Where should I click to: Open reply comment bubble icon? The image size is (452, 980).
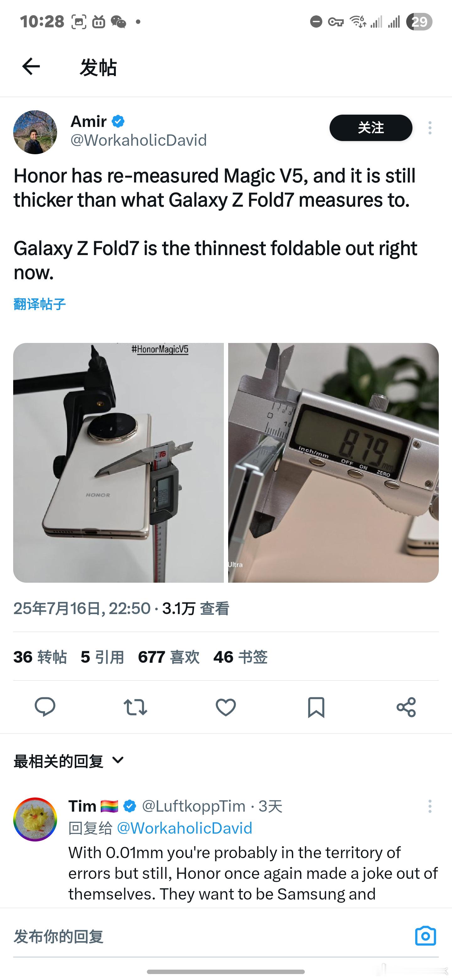[x=45, y=707]
